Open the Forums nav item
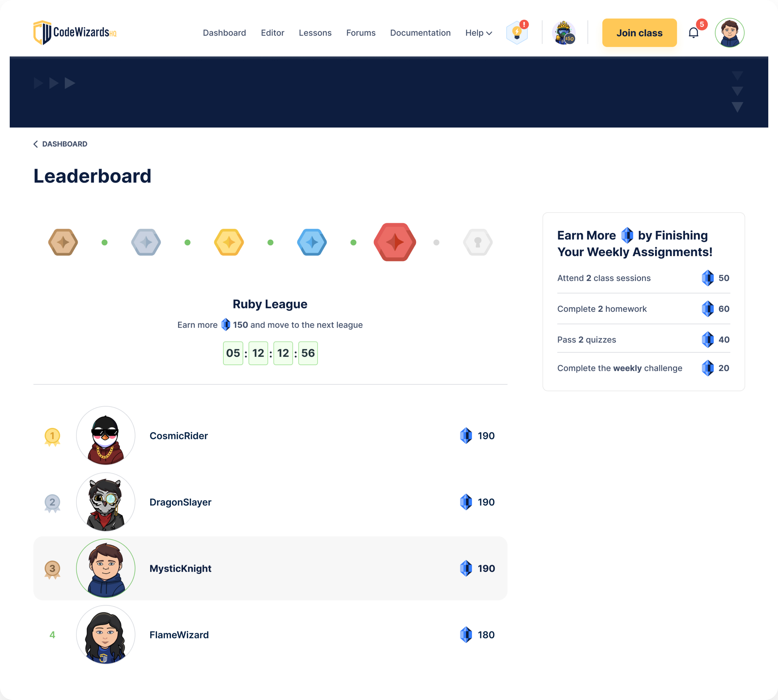 click(361, 33)
